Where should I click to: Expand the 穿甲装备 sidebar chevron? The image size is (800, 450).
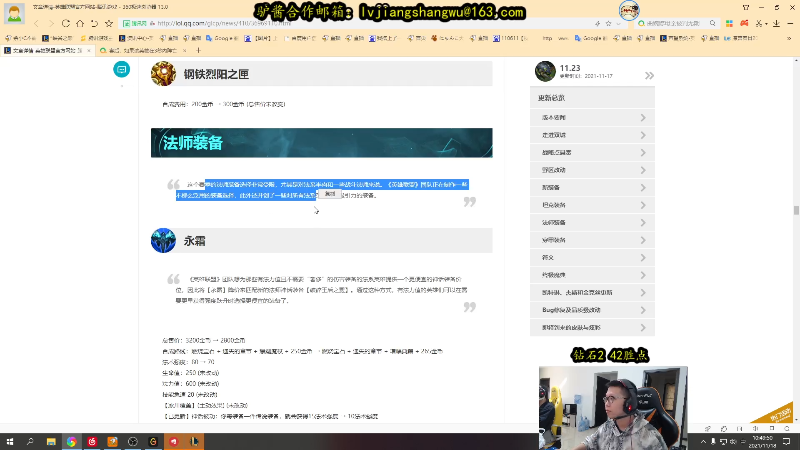tap(643, 240)
